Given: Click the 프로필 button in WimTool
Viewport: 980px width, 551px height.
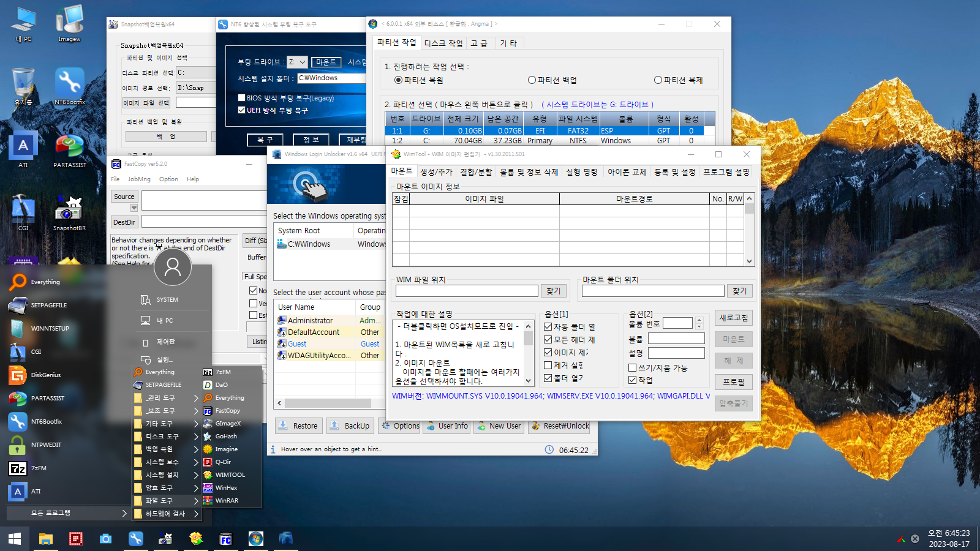Looking at the screenshot, I should coord(734,382).
